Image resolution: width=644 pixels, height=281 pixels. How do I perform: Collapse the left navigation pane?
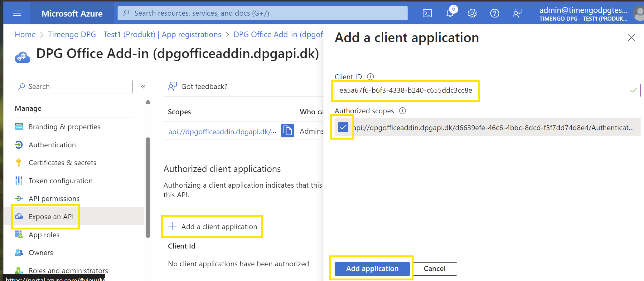tap(143, 86)
